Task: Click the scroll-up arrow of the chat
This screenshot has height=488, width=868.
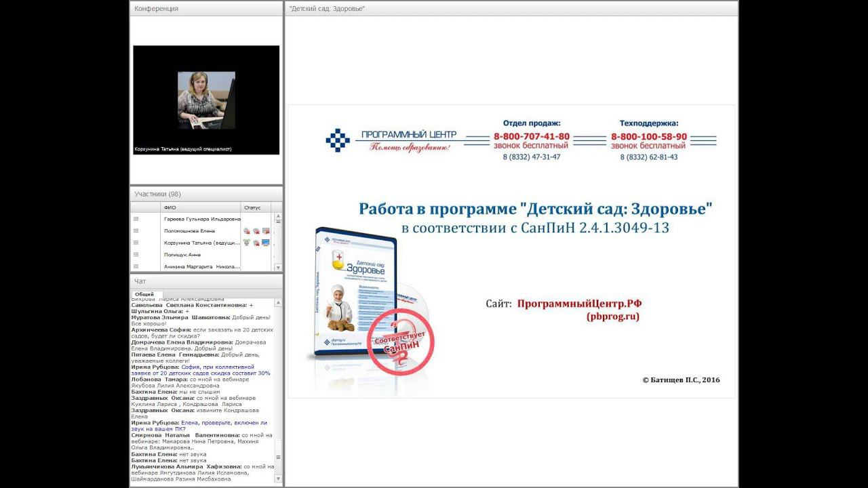Action: [x=278, y=302]
